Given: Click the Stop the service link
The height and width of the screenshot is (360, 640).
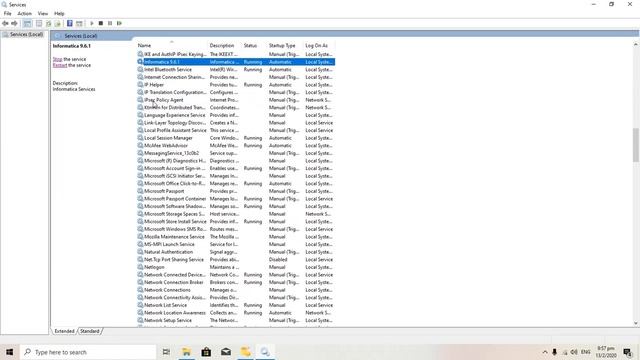Looking at the screenshot, I should 58,59.
